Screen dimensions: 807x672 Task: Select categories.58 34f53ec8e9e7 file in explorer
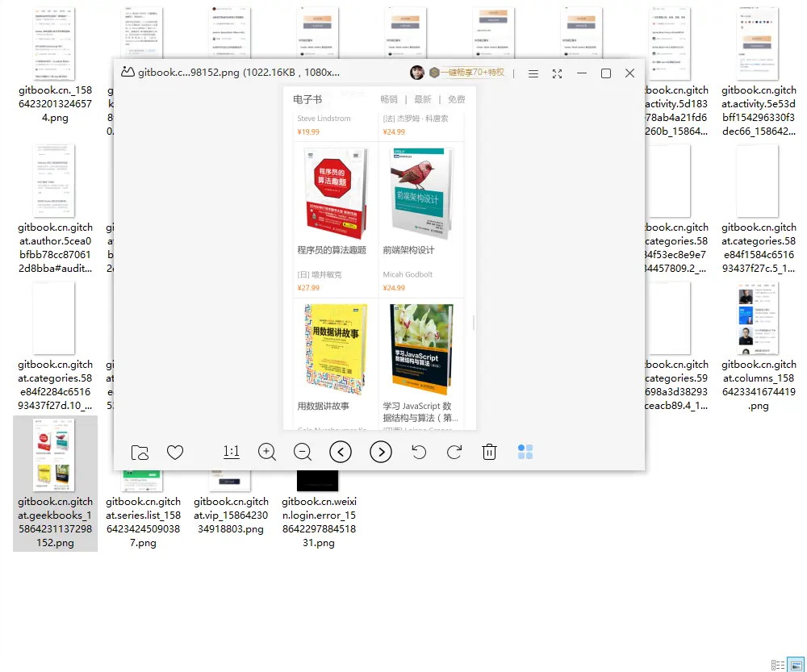(676, 248)
